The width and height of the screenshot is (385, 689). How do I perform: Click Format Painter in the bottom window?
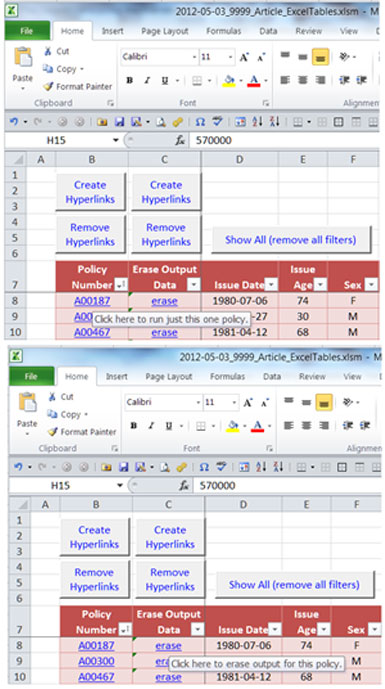tap(82, 432)
